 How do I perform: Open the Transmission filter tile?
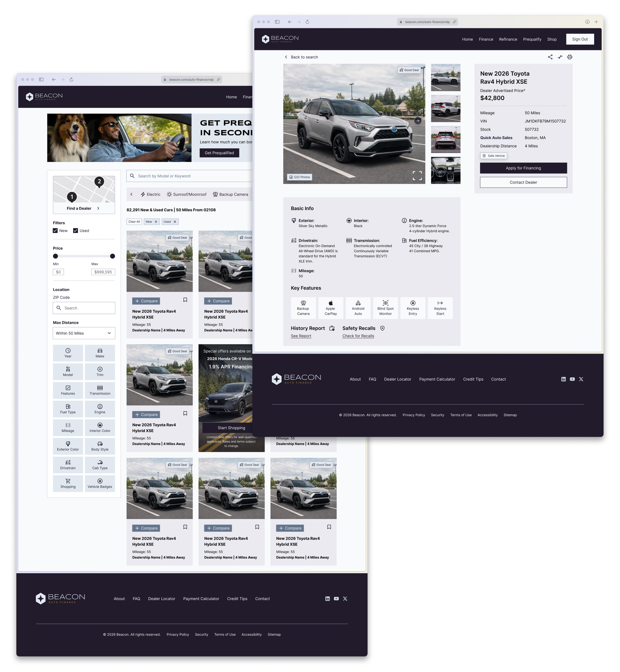100,390
